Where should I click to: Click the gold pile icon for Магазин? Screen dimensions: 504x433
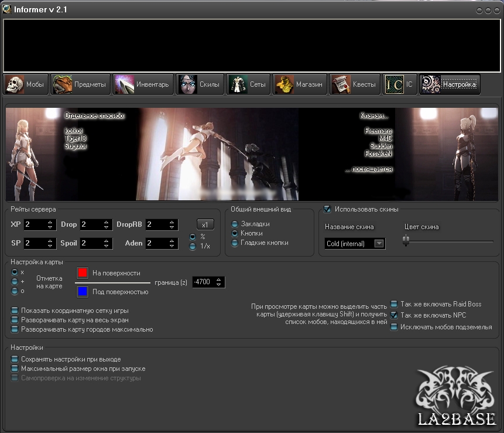[284, 84]
